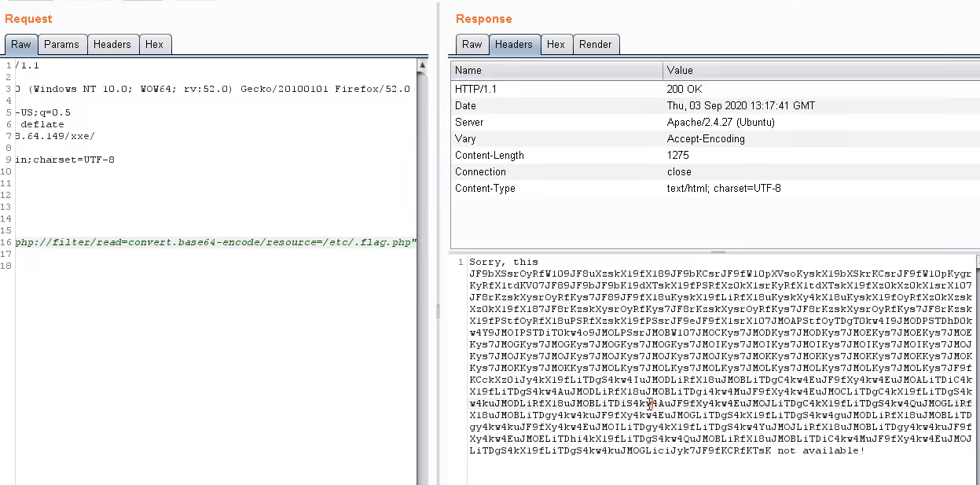Image resolution: width=980 pixels, height=485 pixels.
Task: Select the Headers tab of the Response
Action: [515, 44]
